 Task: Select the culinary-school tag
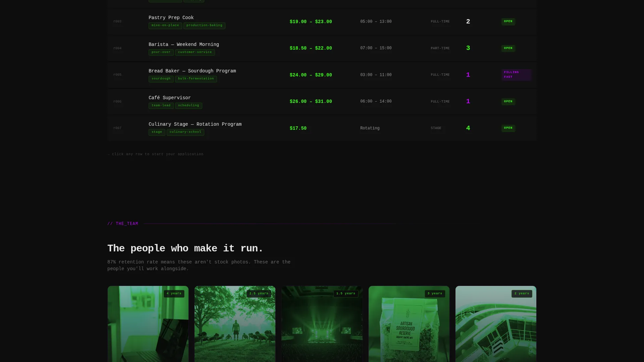[185, 132]
